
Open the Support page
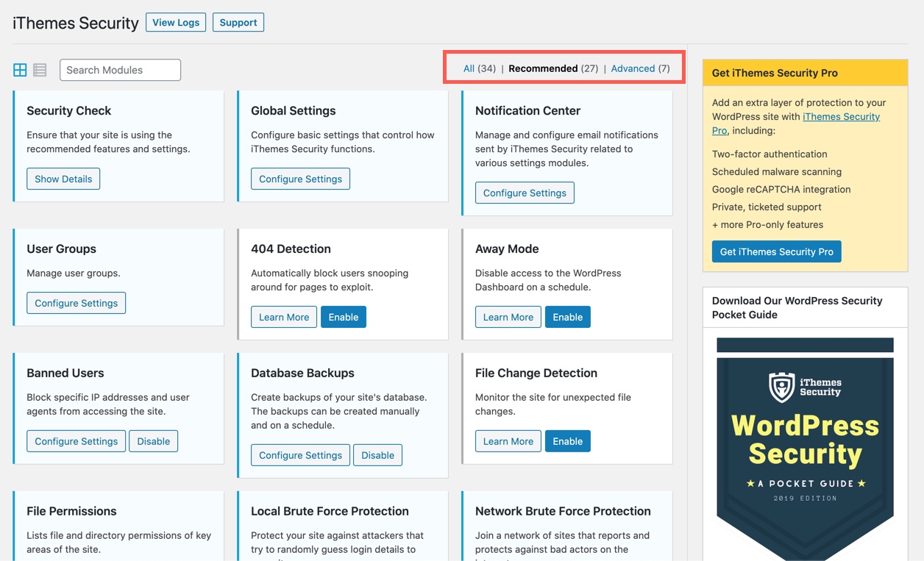(x=238, y=23)
